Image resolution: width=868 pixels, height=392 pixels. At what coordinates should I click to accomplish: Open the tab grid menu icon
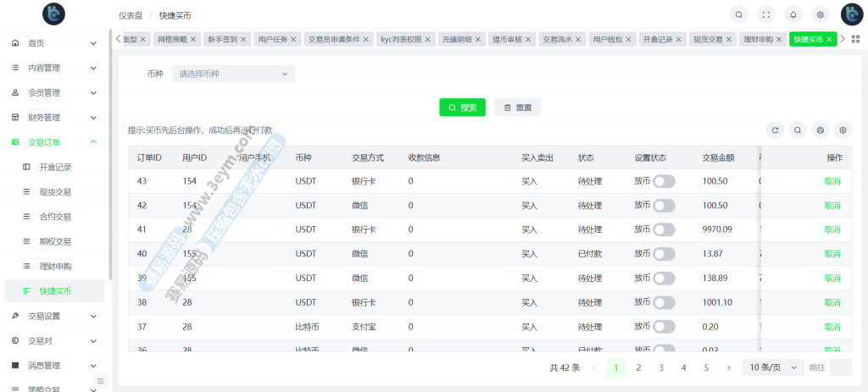pyautogui.click(x=855, y=39)
